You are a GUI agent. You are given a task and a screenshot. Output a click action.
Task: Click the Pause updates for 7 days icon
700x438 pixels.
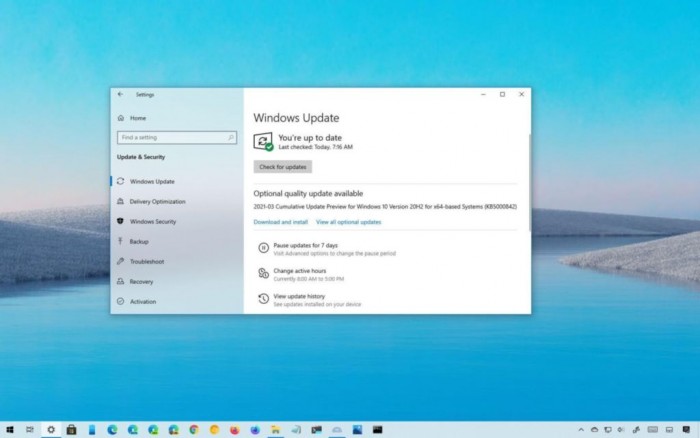coord(263,247)
